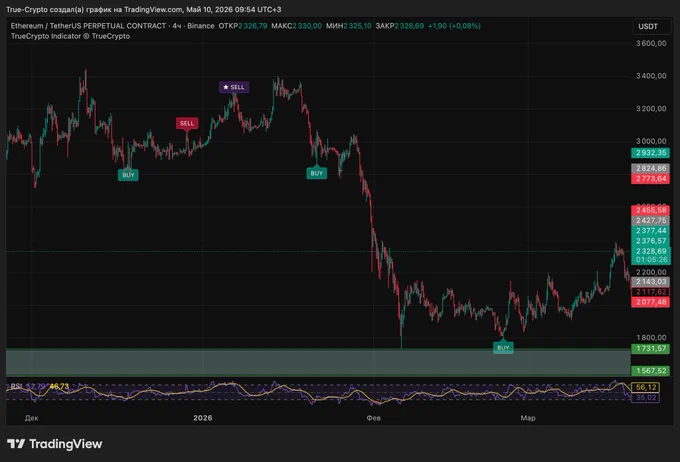Click the gray 2427,75 price label
This screenshot has width=680, height=462.
point(651,220)
